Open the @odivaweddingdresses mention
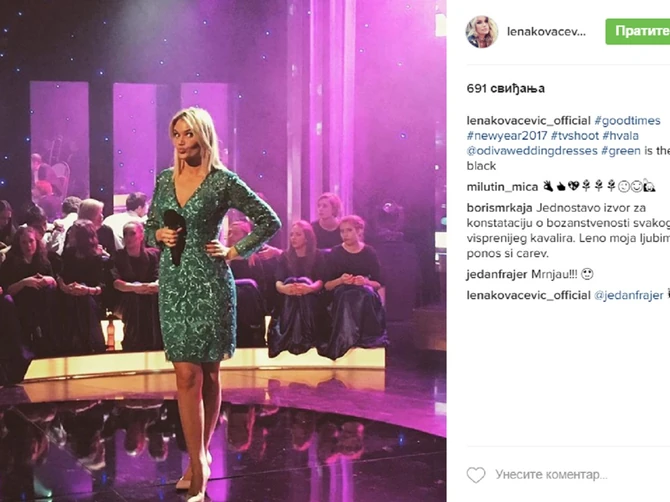The height and width of the screenshot is (502, 670). coord(532,151)
